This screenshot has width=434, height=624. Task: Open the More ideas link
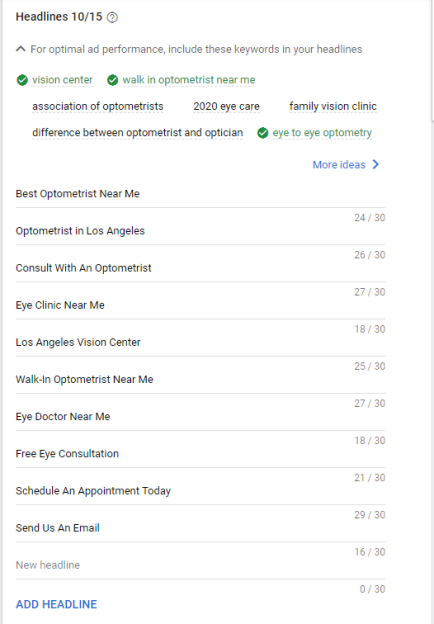coord(339,164)
